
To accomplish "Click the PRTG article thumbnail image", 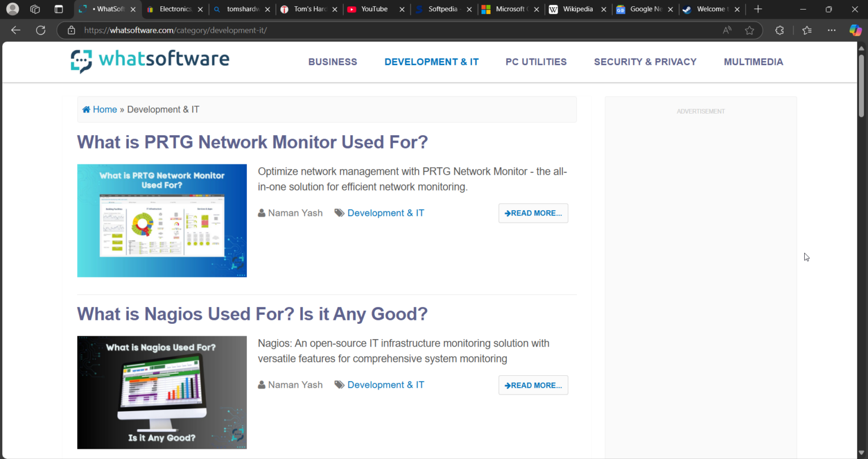I will pos(162,220).
